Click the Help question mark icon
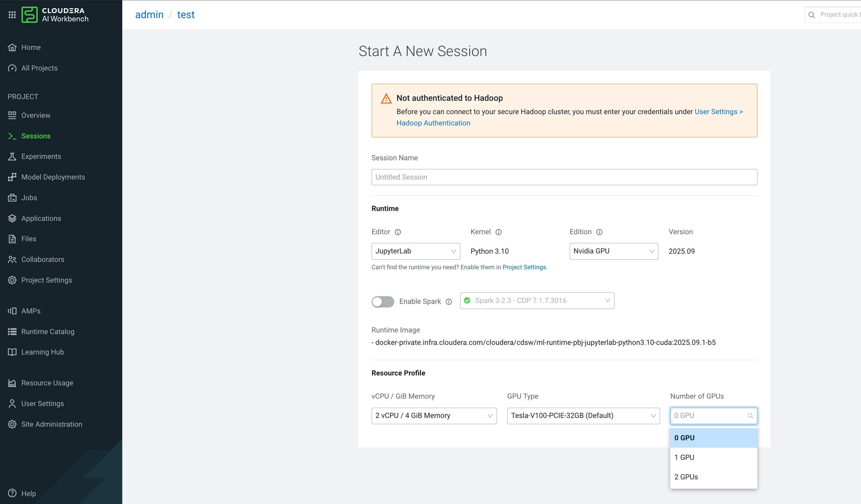Image resolution: width=861 pixels, height=504 pixels. tap(12, 493)
